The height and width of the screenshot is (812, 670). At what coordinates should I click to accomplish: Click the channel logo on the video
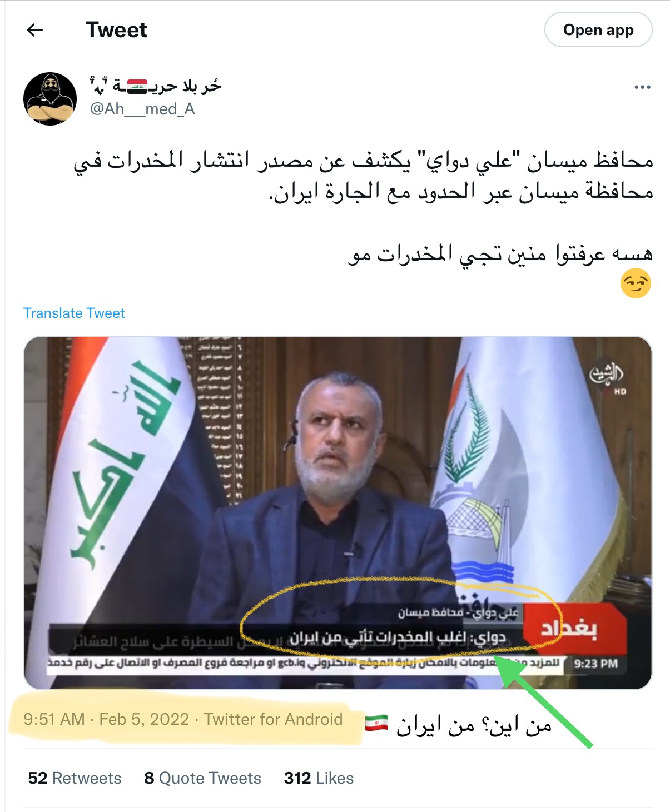coord(607,377)
